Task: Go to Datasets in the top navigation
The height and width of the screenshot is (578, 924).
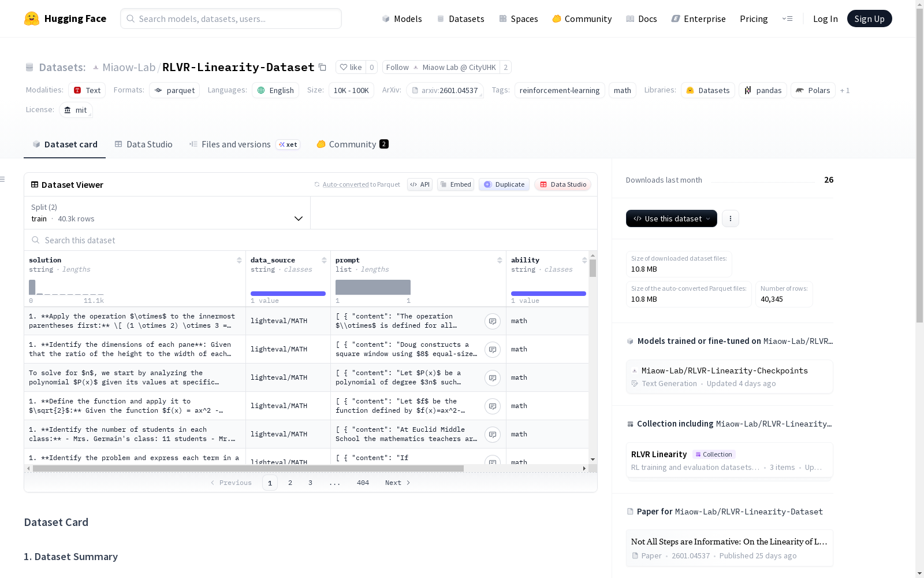Action: point(461,18)
